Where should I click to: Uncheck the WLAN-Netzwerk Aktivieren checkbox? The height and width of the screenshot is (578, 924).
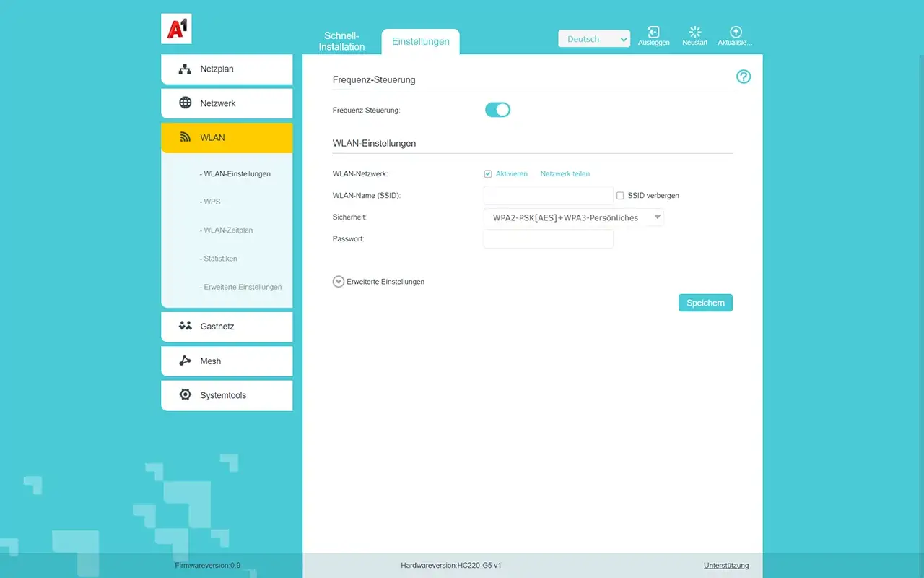488,174
